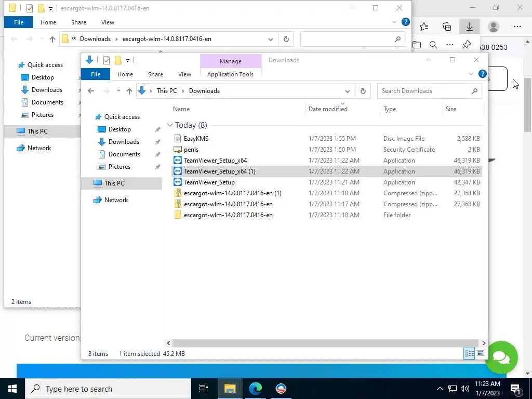The width and height of the screenshot is (532, 399).
Task: Expand address bar history dropdown in Downloads
Action: pos(348,91)
